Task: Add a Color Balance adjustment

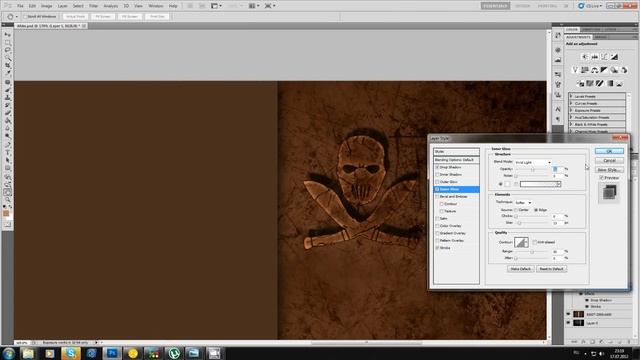Action: pos(595,70)
